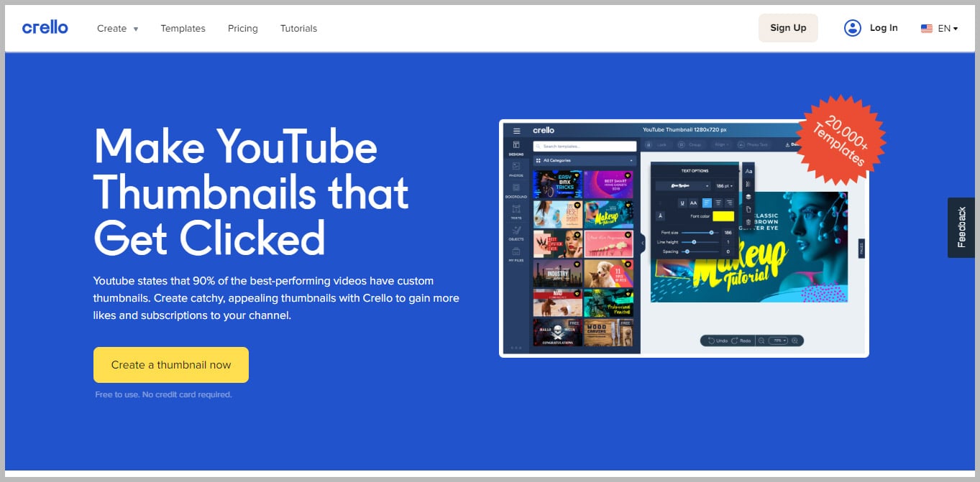Viewport: 980px width, 482px height.
Task: Click the Line height value field
Action: click(728, 242)
